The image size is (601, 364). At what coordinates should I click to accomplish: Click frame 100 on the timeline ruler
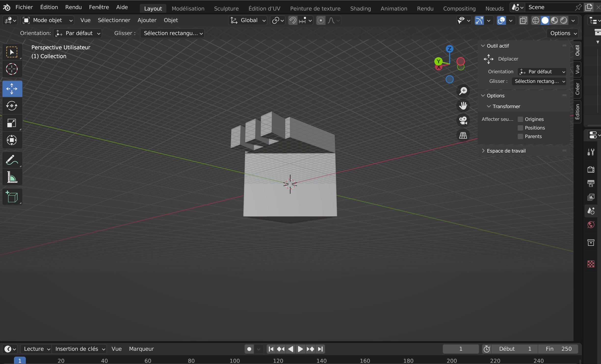pyautogui.click(x=235, y=361)
